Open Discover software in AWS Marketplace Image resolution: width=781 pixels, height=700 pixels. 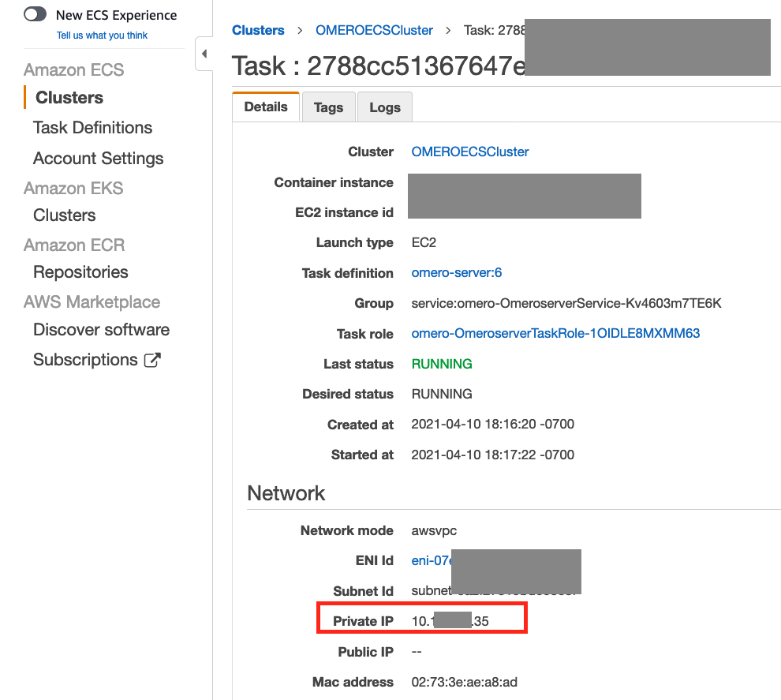pyautogui.click(x=101, y=330)
